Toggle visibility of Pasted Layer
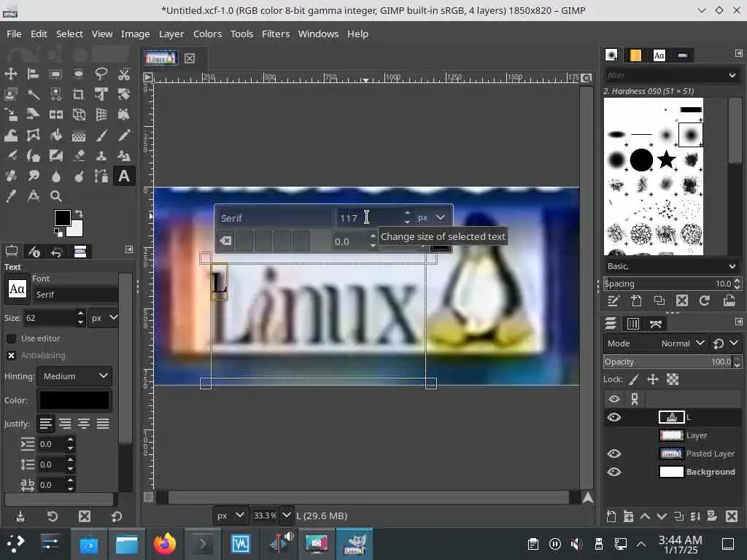The height and width of the screenshot is (560, 747). [614, 454]
